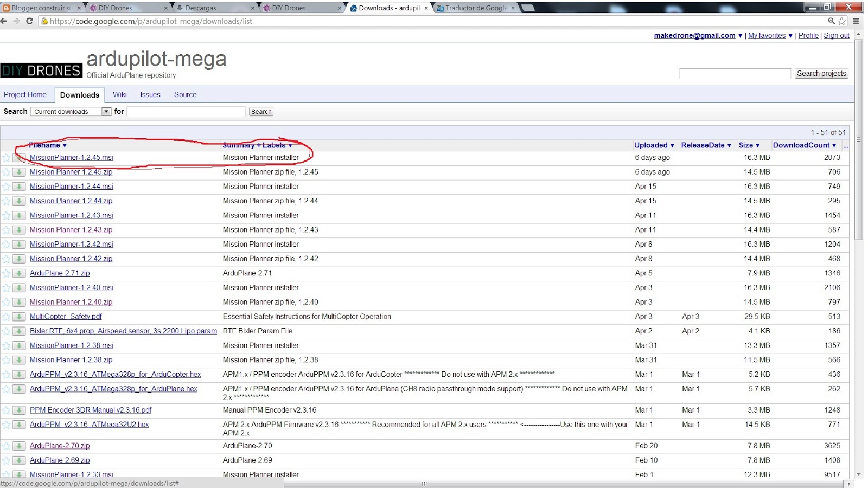Open the Issues tab
Viewport: 868px width, 488px height.
point(150,94)
